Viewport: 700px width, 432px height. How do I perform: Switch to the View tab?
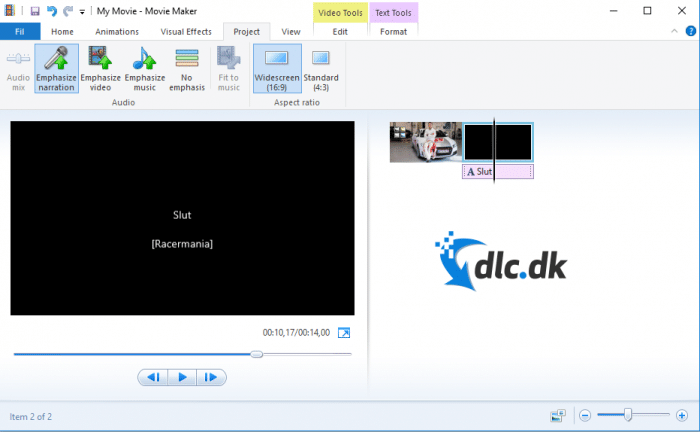point(291,32)
